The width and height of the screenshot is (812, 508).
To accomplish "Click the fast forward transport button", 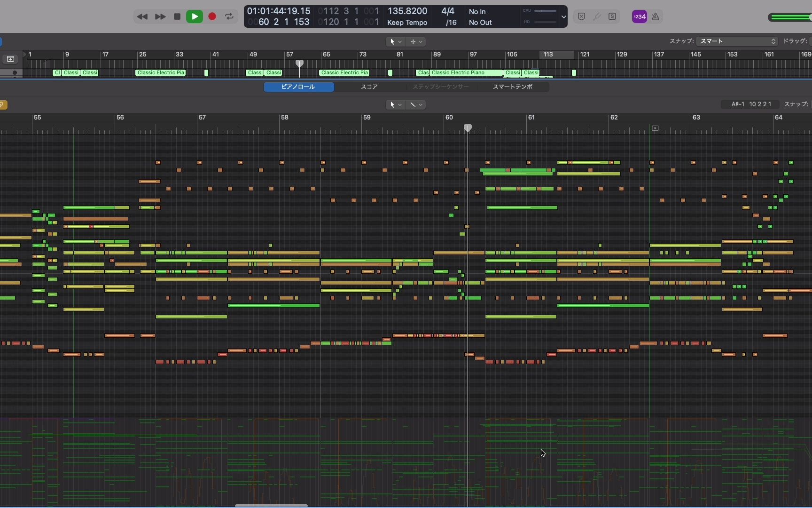I will [x=160, y=16].
